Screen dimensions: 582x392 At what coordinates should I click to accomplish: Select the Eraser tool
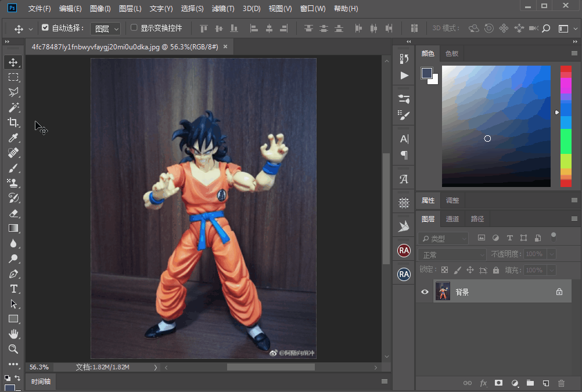[x=13, y=214]
